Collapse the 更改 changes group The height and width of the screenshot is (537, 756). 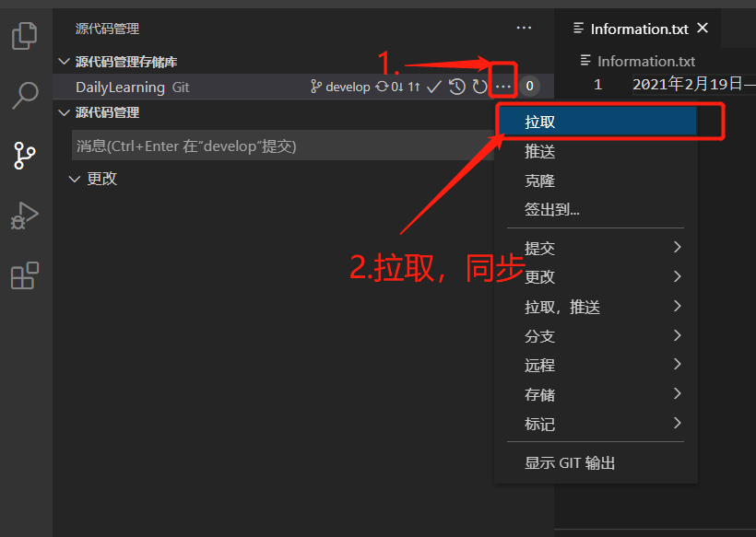pos(75,180)
